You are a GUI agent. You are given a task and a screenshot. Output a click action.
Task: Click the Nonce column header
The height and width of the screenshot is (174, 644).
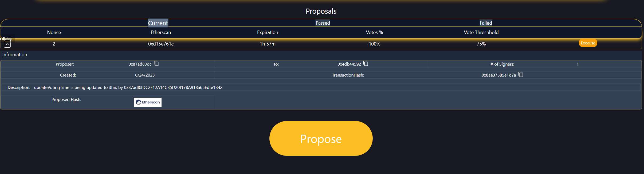(x=54, y=32)
